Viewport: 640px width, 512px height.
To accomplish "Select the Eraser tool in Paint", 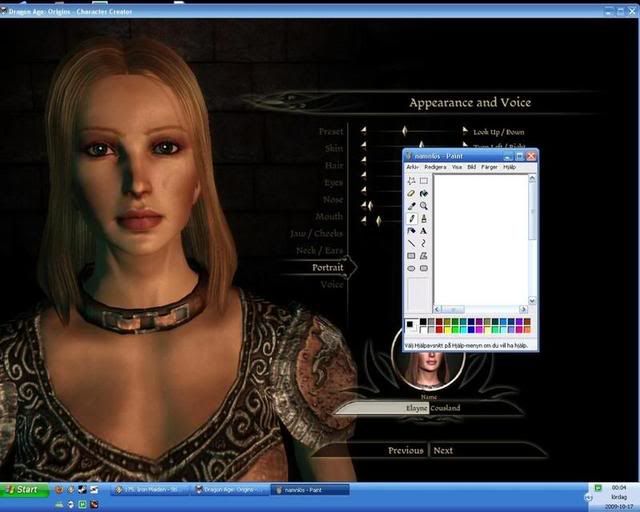I will [411, 193].
